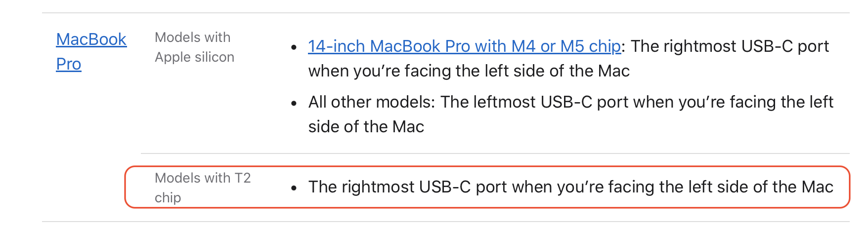Select the Models with Apple silicon label
Viewport: 868px width, 227px height.
(x=194, y=47)
